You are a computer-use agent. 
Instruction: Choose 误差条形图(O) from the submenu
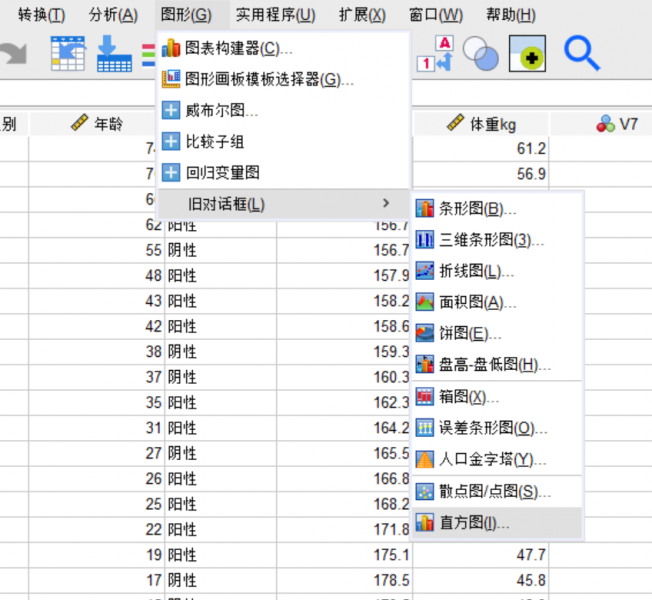pos(498,428)
